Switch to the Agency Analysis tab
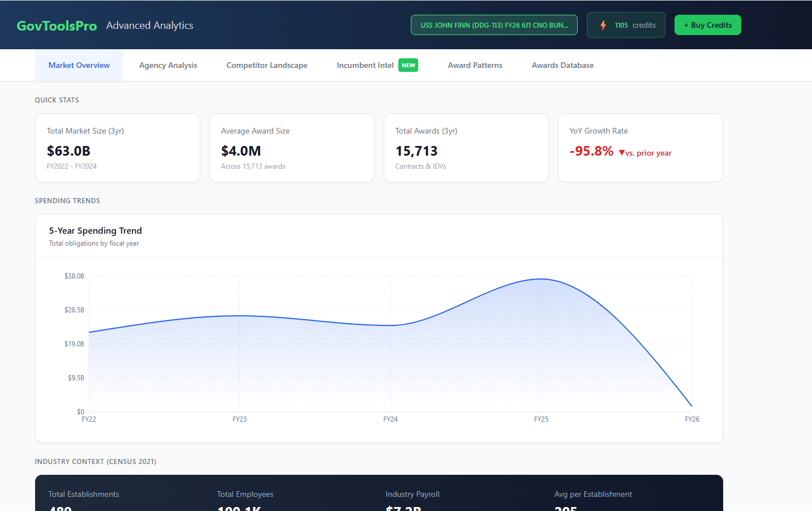Viewport: 812px width, 511px height. pyautogui.click(x=167, y=65)
